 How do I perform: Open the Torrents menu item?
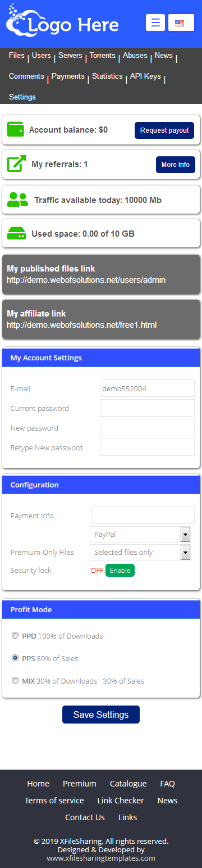103,56
